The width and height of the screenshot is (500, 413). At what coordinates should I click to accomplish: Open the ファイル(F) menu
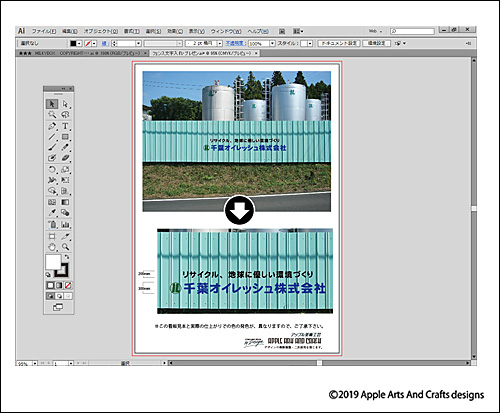pyautogui.click(x=44, y=31)
